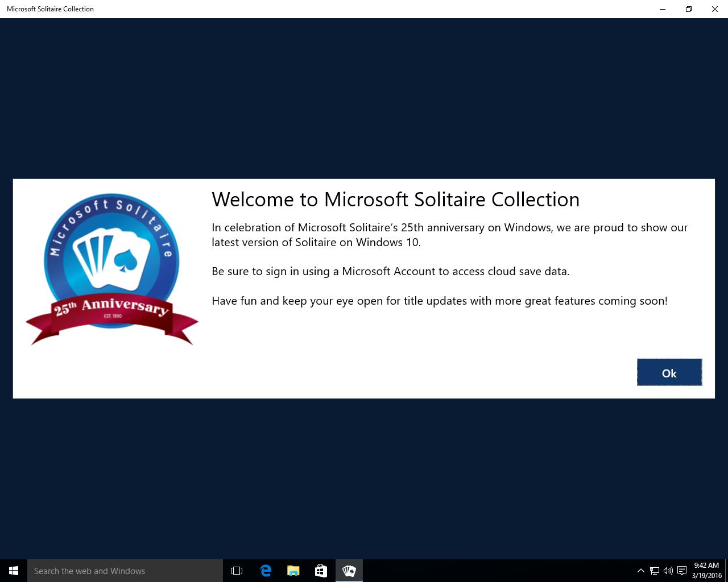Click the Ok button in welcome dialog
The height and width of the screenshot is (582, 728).
[669, 372]
